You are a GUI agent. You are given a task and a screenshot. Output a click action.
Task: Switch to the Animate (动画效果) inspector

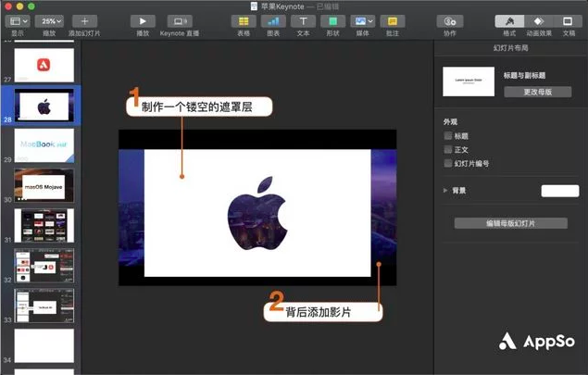click(539, 21)
